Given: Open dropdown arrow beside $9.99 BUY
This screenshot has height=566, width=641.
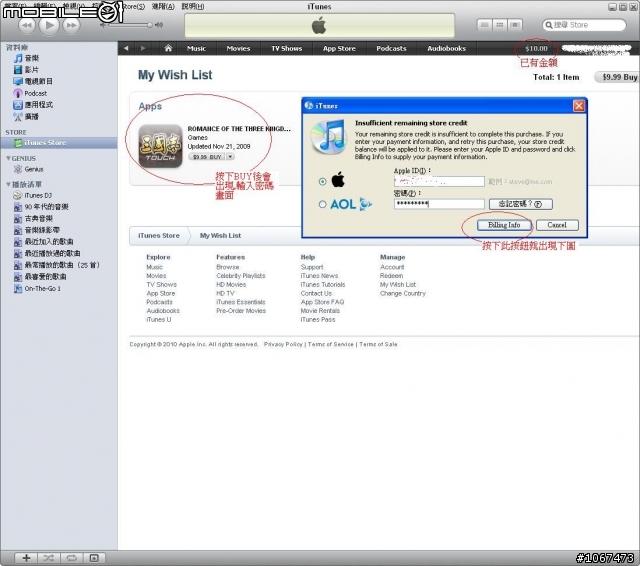Looking at the screenshot, I should point(231,157).
